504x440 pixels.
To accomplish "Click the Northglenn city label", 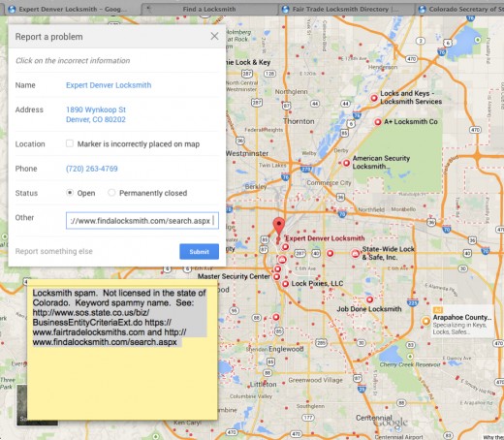I will 291,92.
